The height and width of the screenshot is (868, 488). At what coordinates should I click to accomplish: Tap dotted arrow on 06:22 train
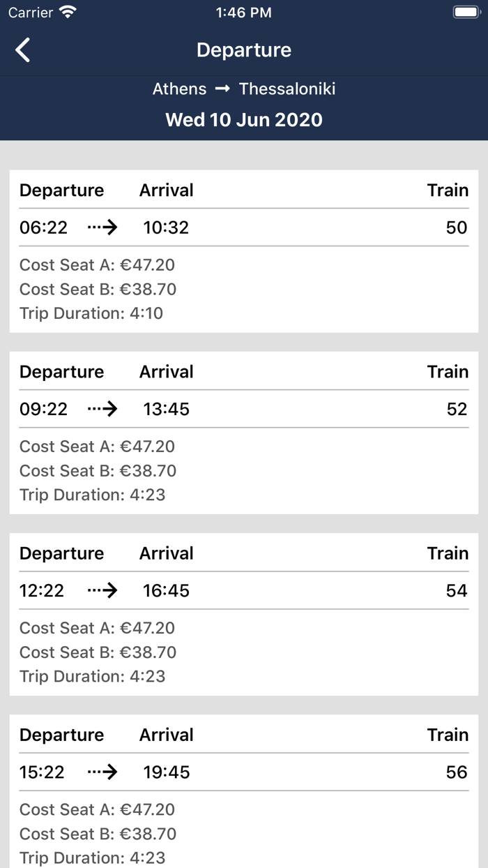point(102,227)
